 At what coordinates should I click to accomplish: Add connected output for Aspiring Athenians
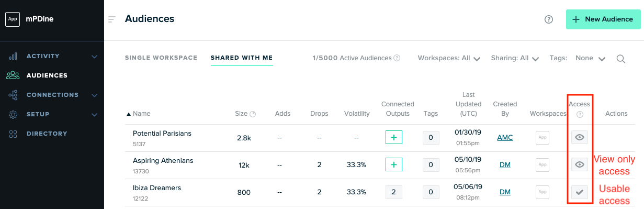pos(393,165)
